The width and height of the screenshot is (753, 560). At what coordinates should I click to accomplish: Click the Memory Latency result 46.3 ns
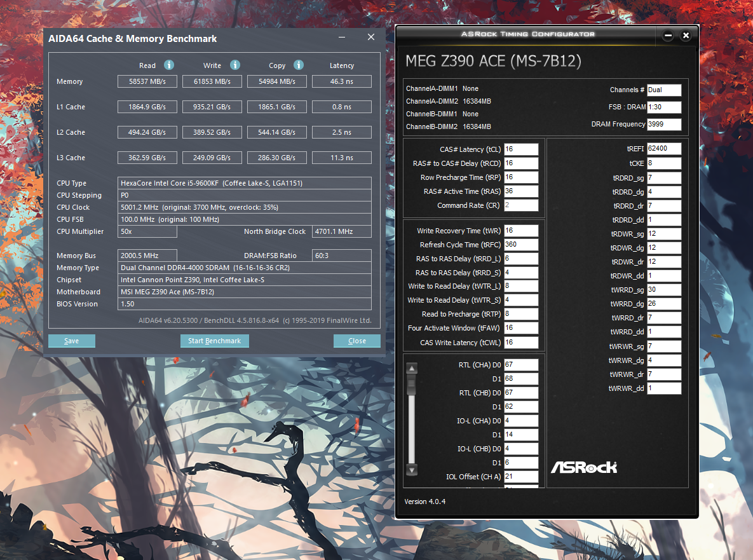(x=341, y=81)
